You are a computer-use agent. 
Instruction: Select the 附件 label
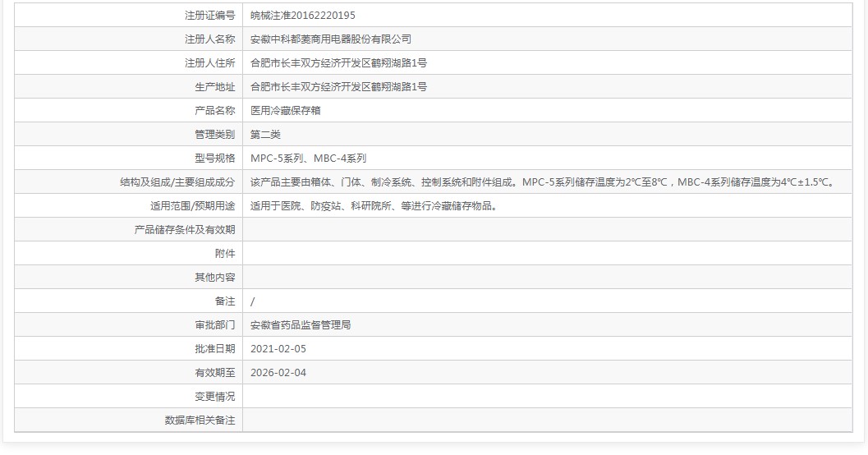coord(225,254)
